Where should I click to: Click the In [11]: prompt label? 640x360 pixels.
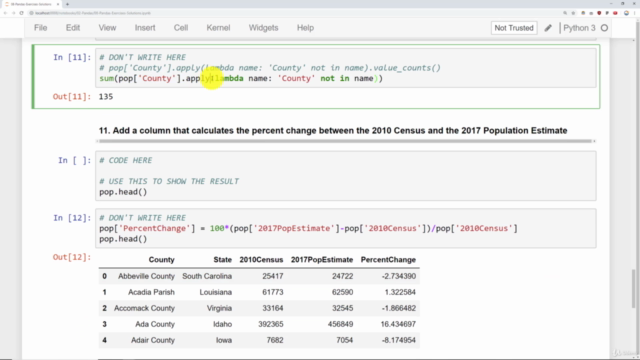(x=72, y=57)
